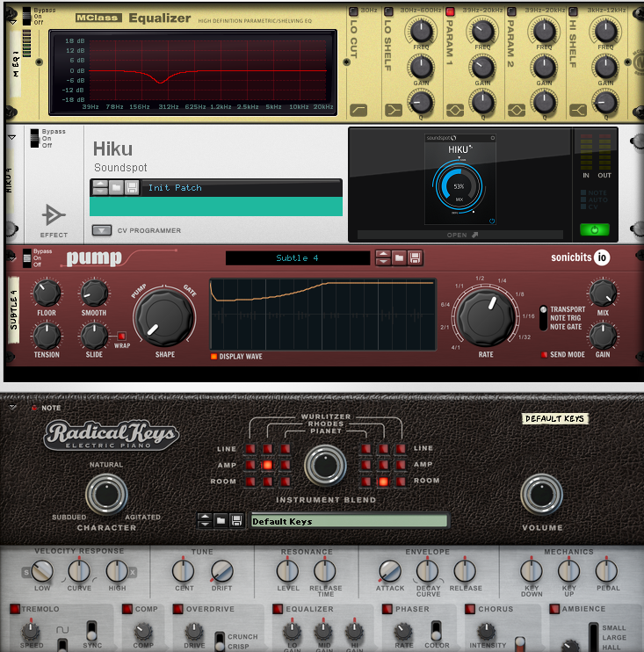Click the Pump envelope curve display
The height and width of the screenshot is (652, 644).
tap(323, 315)
